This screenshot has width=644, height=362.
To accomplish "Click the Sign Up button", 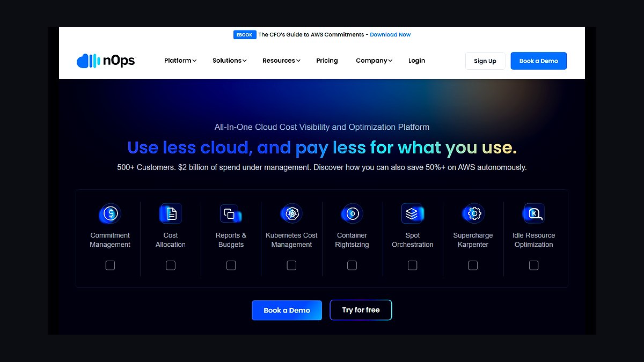I will point(485,61).
